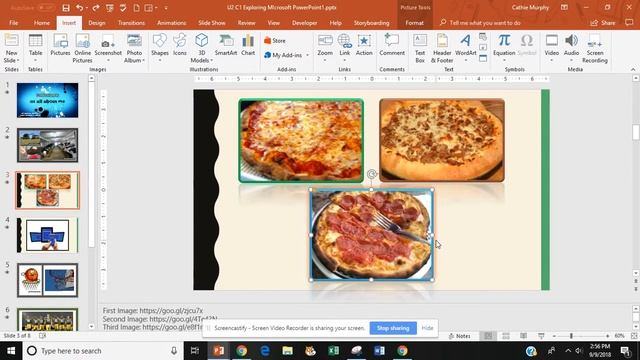Insert 3D Models

click(x=202, y=48)
